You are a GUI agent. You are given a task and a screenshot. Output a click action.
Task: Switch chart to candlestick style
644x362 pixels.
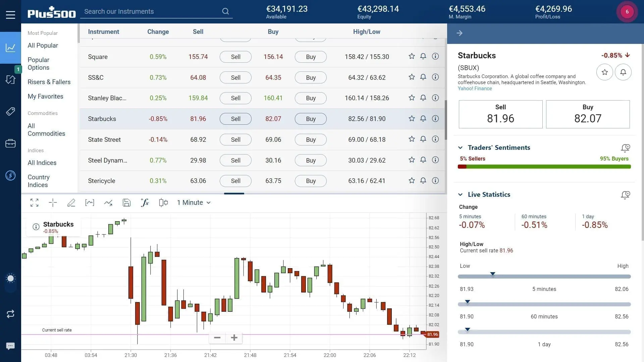point(163,202)
